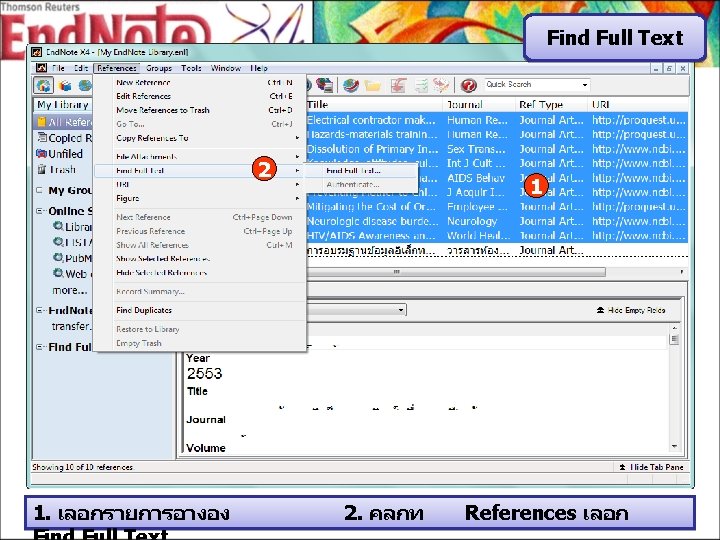Open EndNote Help red question-mark icon
720x540 pixels.
[468, 85]
